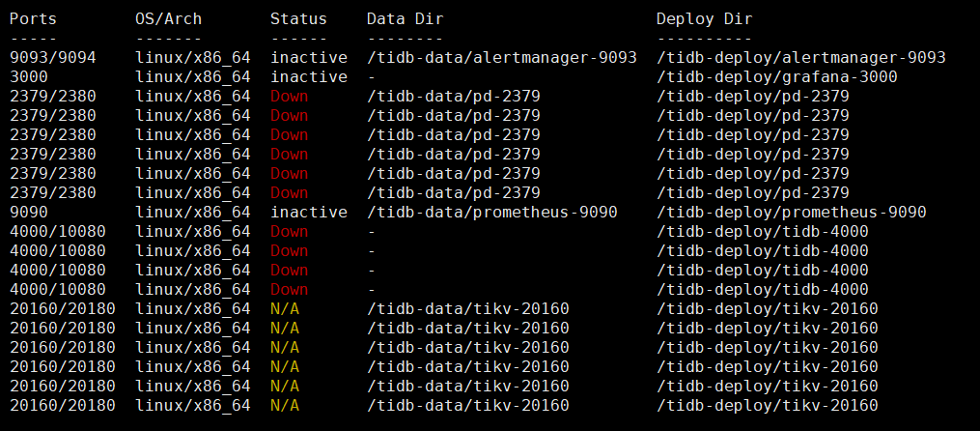
Task: Click the bottommost yellow N/A status
Action: click(284, 405)
